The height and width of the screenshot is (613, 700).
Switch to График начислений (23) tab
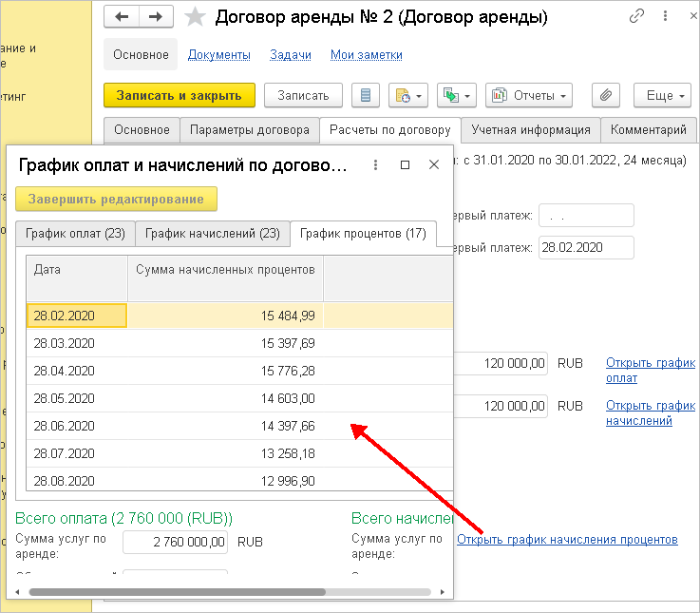coord(213,234)
